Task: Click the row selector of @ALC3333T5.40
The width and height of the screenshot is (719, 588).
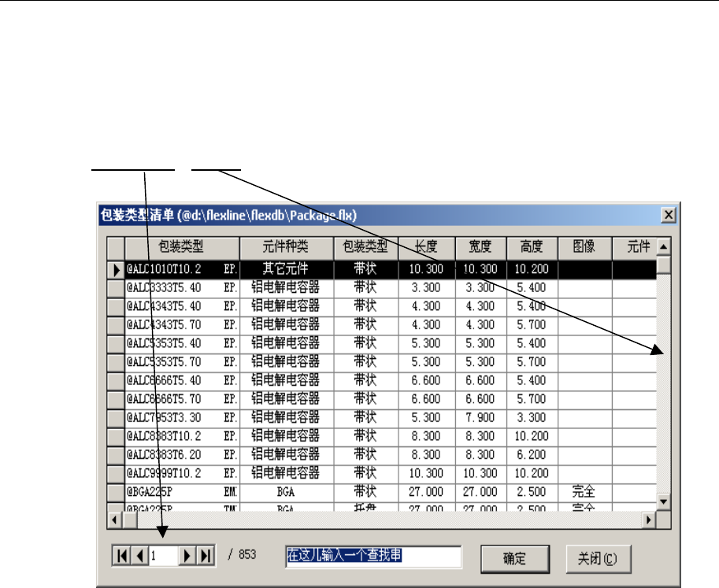Action: click(116, 288)
